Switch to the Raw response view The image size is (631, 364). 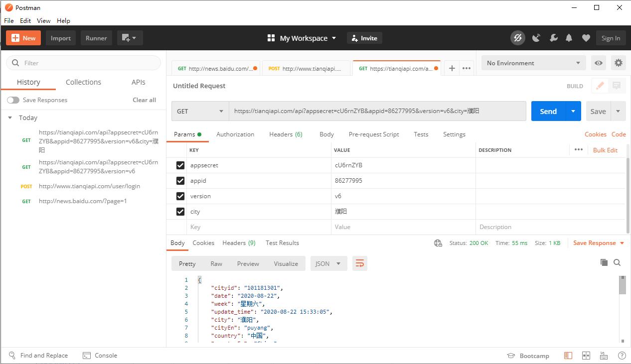(216, 263)
